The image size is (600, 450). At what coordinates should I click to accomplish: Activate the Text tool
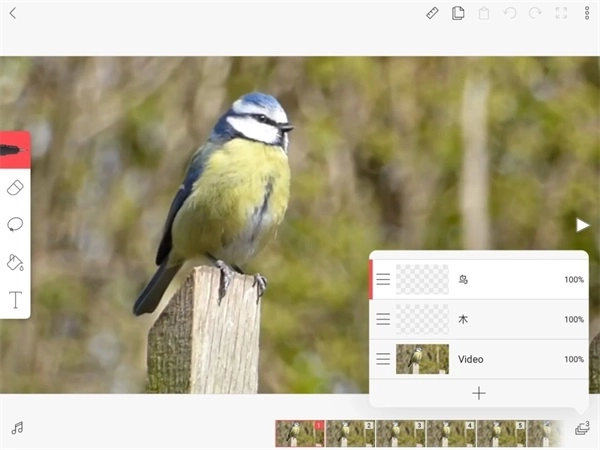click(x=15, y=299)
